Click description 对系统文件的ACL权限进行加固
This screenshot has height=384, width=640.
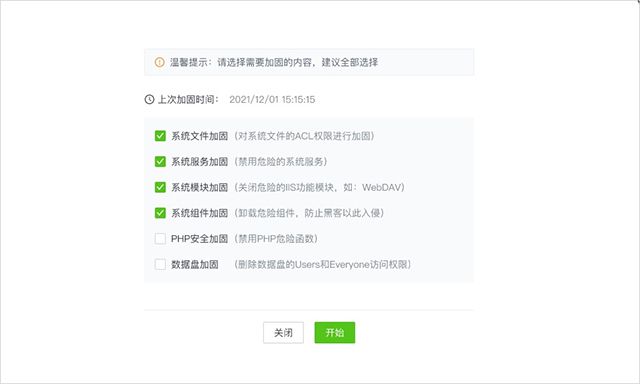[304, 136]
